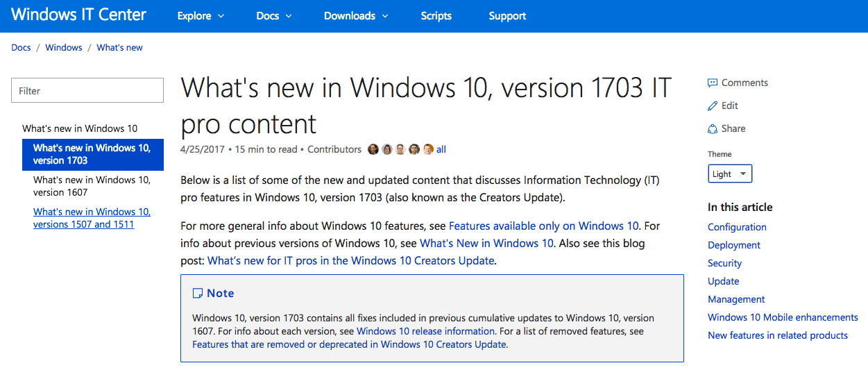Click the Note icon in the callout box

(198, 293)
